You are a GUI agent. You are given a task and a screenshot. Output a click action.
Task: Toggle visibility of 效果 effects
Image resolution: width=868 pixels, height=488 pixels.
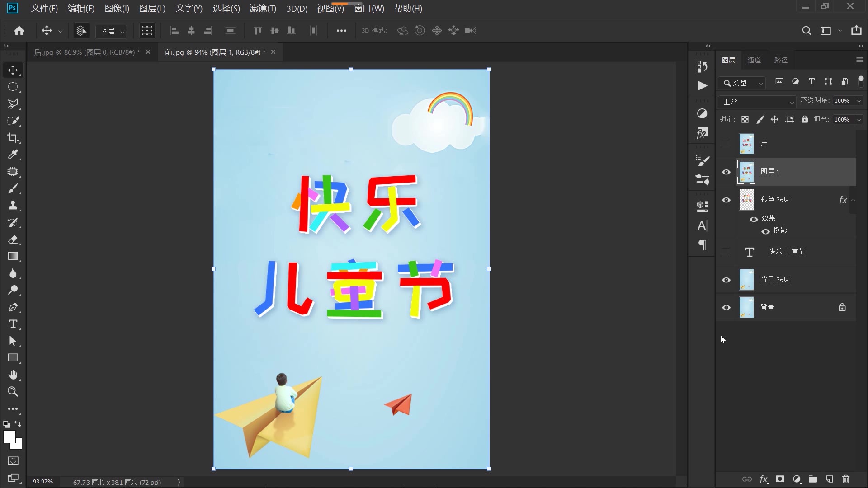754,219
